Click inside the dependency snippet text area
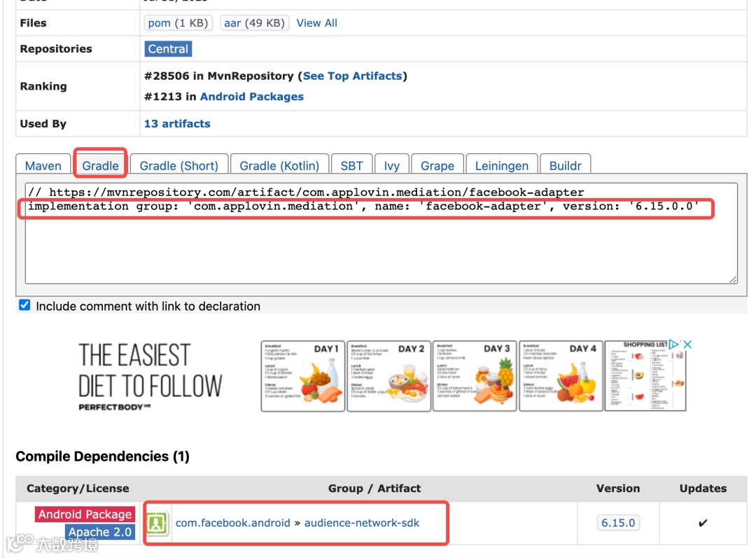 point(381,233)
